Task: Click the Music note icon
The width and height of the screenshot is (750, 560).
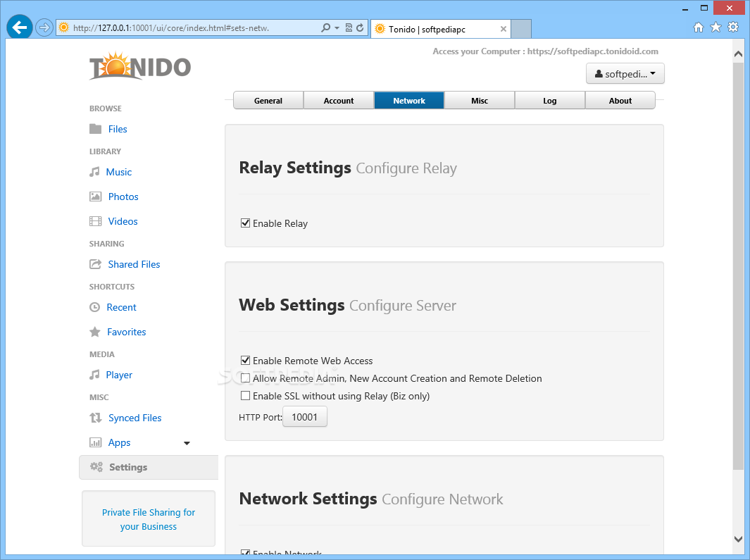Action: [x=94, y=172]
